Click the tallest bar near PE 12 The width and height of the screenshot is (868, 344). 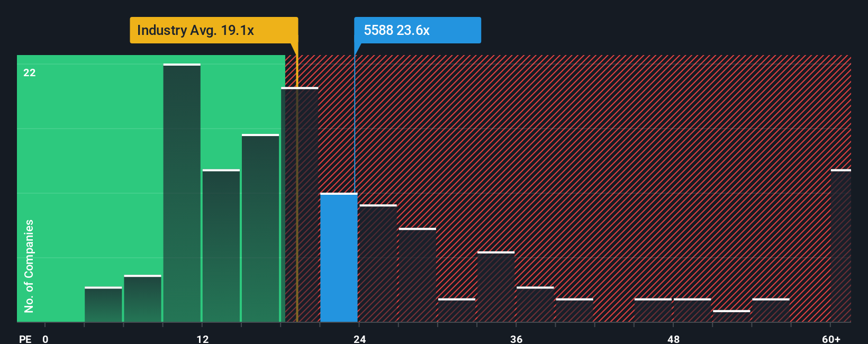click(182, 193)
